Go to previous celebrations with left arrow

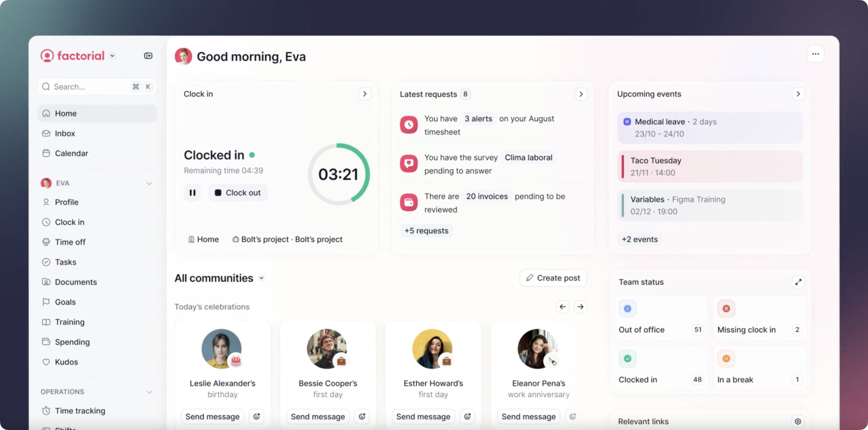(563, 307)
